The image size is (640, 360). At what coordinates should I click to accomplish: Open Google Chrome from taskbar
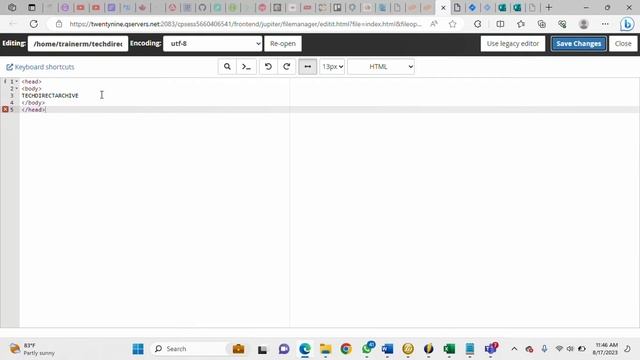[x=346, y=349]
